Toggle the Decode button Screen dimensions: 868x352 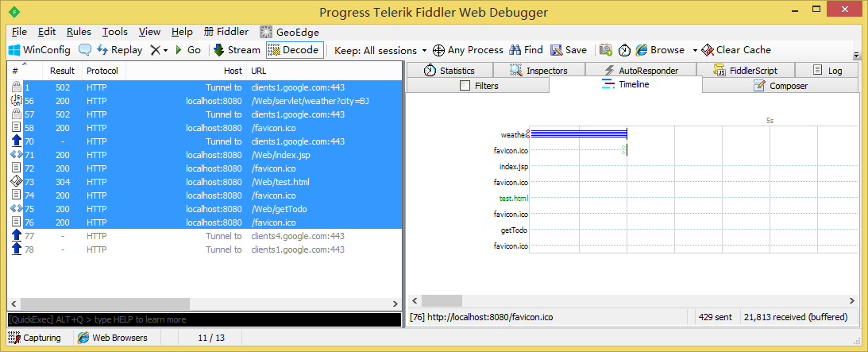click(x=294, y=50)
